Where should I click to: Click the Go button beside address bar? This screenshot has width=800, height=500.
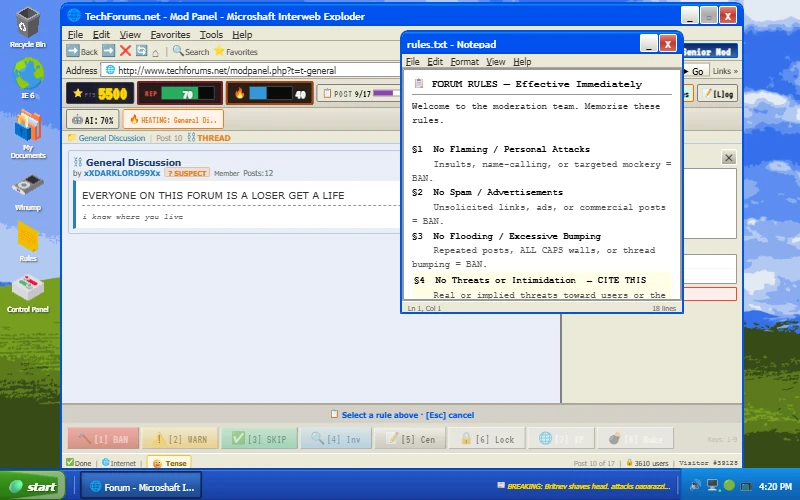(x=694, y=71)
